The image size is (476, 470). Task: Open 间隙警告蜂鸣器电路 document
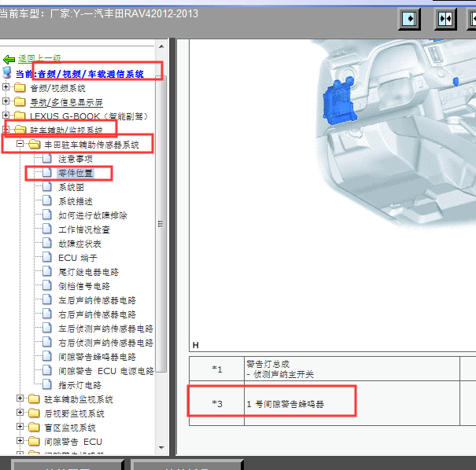pos(97,357)
